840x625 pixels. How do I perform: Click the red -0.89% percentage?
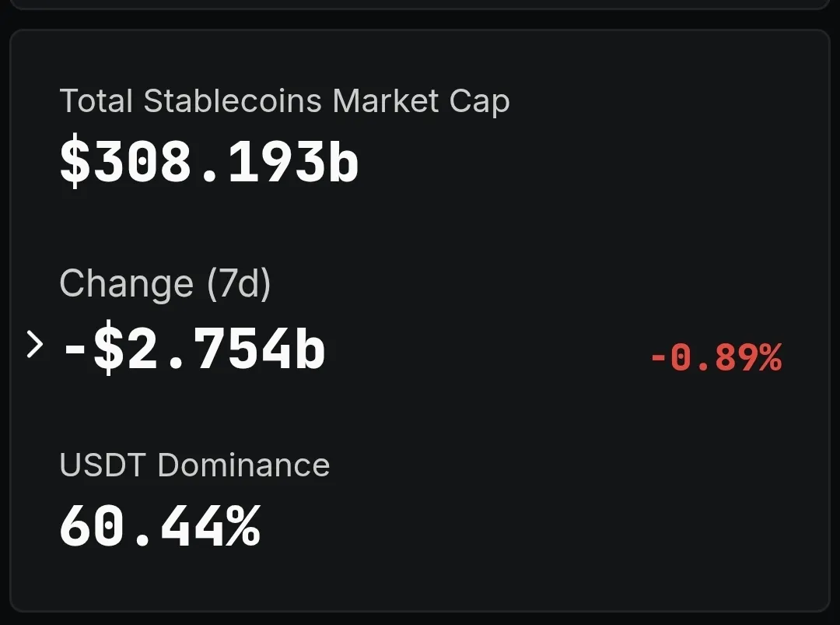(x=715, y=359)
